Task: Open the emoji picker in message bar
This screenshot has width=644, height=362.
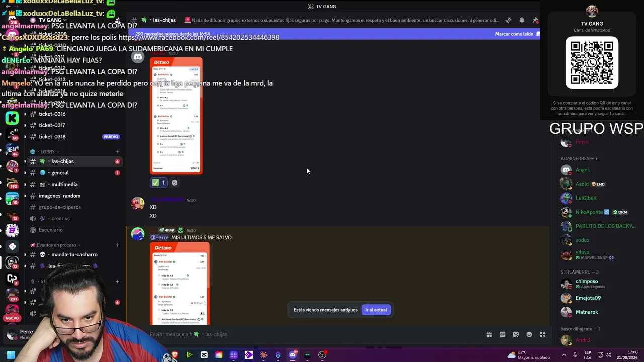Action: click(529, 334)
